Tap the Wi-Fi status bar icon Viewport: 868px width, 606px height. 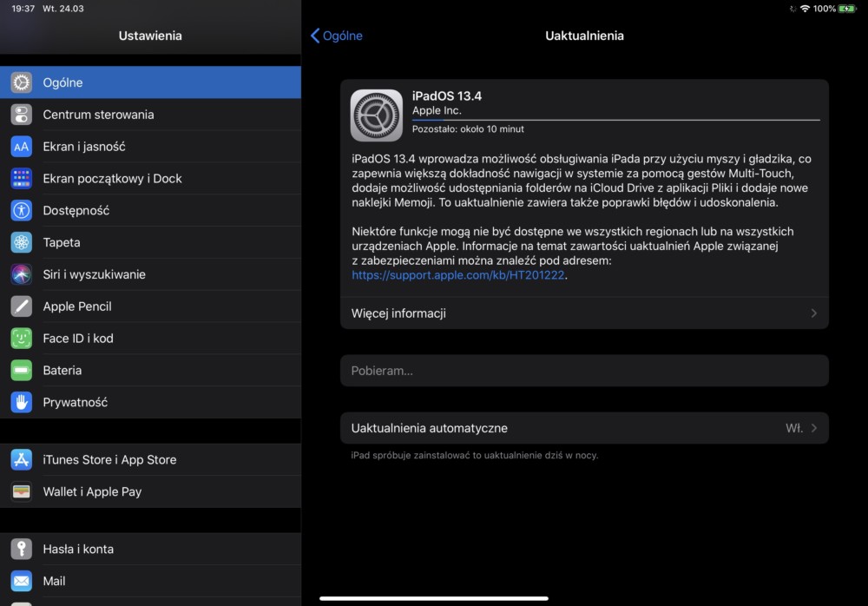tap(805, 9)
